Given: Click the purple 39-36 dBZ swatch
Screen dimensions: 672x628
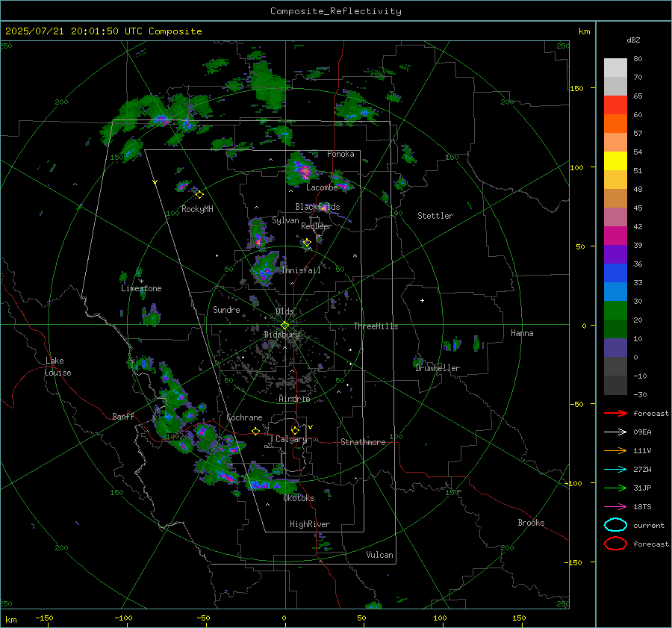Looking at the screenshot, I should coord(615,255).
